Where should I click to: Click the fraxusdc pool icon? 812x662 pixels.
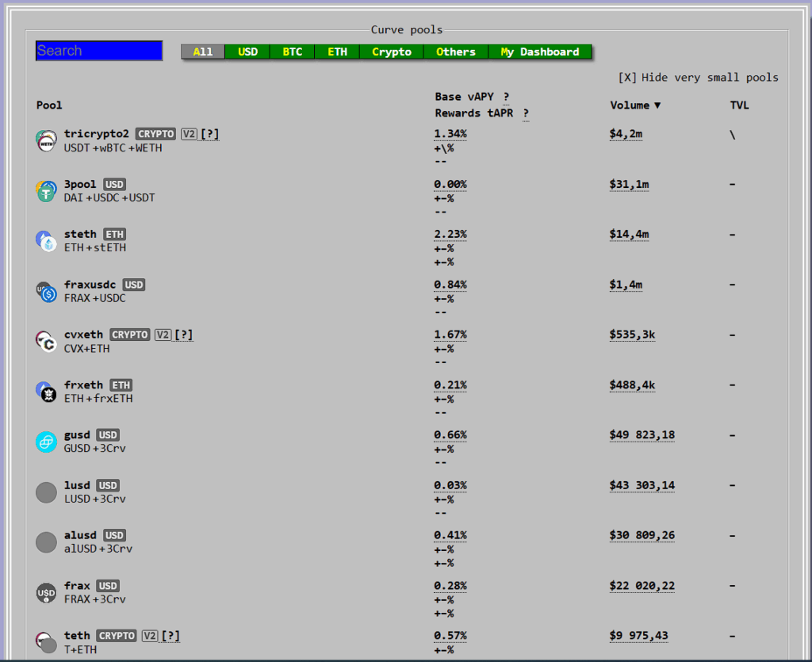click(x=47, y=292)
